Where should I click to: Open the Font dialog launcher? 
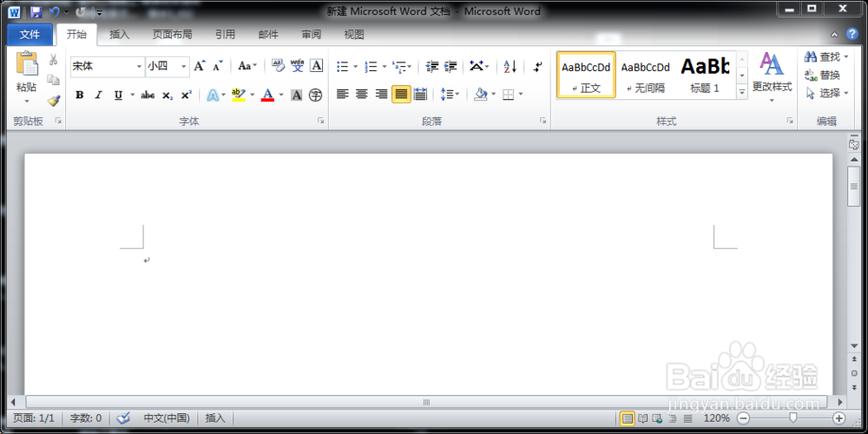(x=320, y=121)
